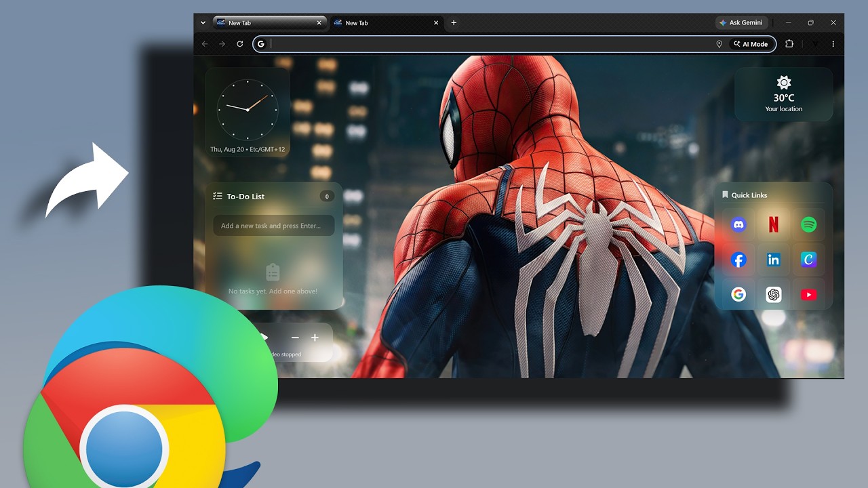Open the Google quick link

(x=738, y=294)
